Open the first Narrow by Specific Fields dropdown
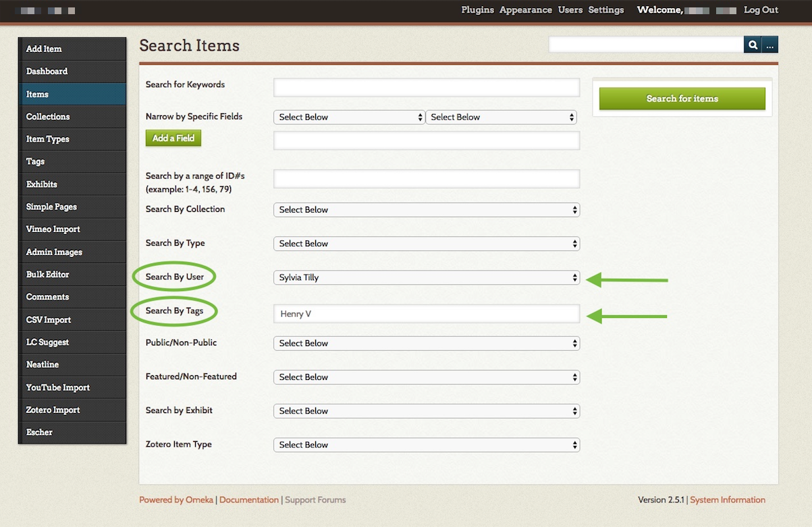 click(349, 117)
